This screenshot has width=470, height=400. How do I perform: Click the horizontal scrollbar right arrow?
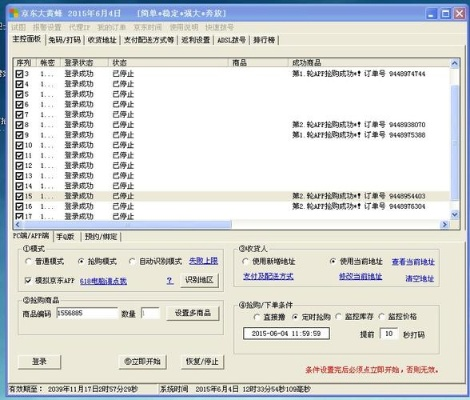coord(444,225)
